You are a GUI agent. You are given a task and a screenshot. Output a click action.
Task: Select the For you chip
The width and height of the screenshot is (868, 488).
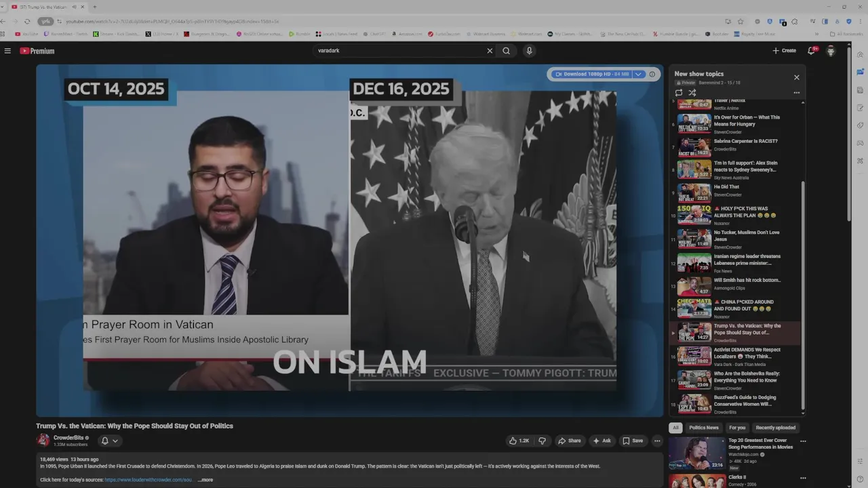pos(737,428)
